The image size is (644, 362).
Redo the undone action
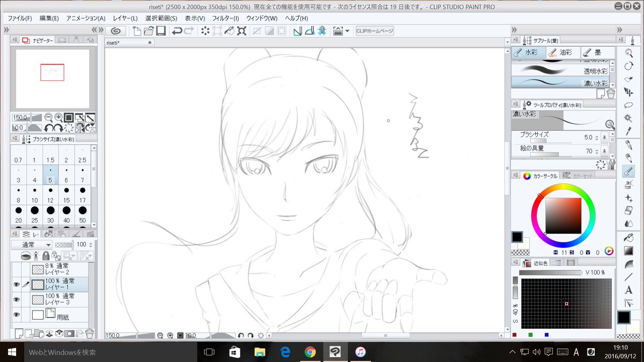[x=189, y=31]
